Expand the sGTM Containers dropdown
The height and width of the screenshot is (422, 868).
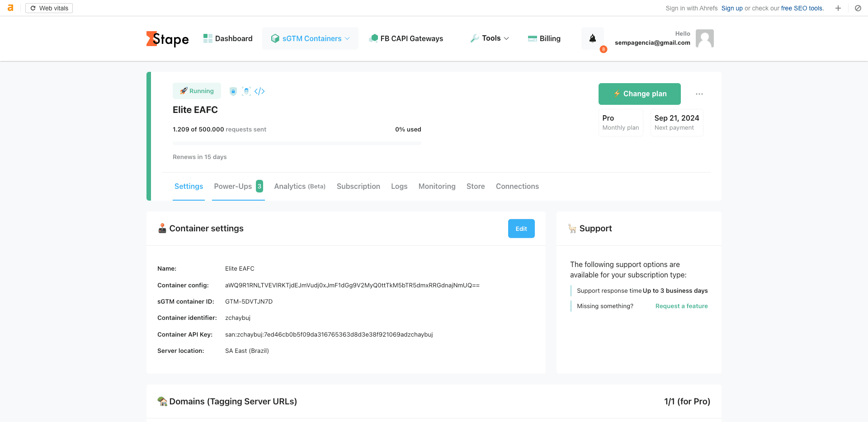pos(310,38)
